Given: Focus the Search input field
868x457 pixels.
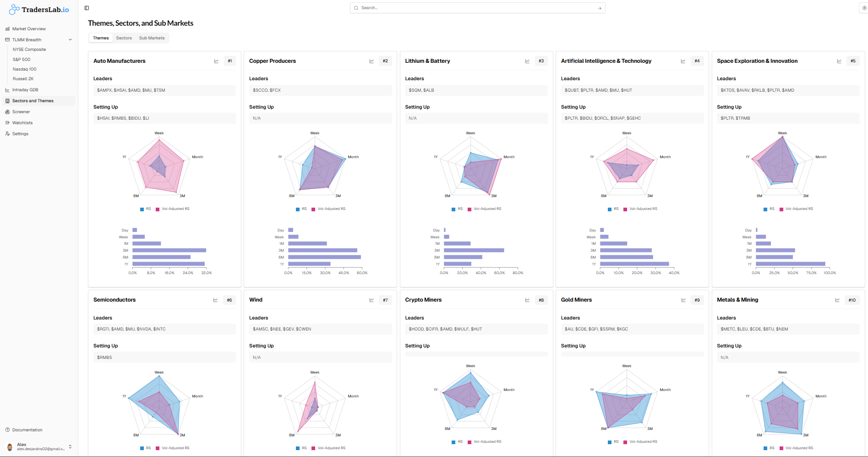Looking at the screenshot, I should 477,8.
